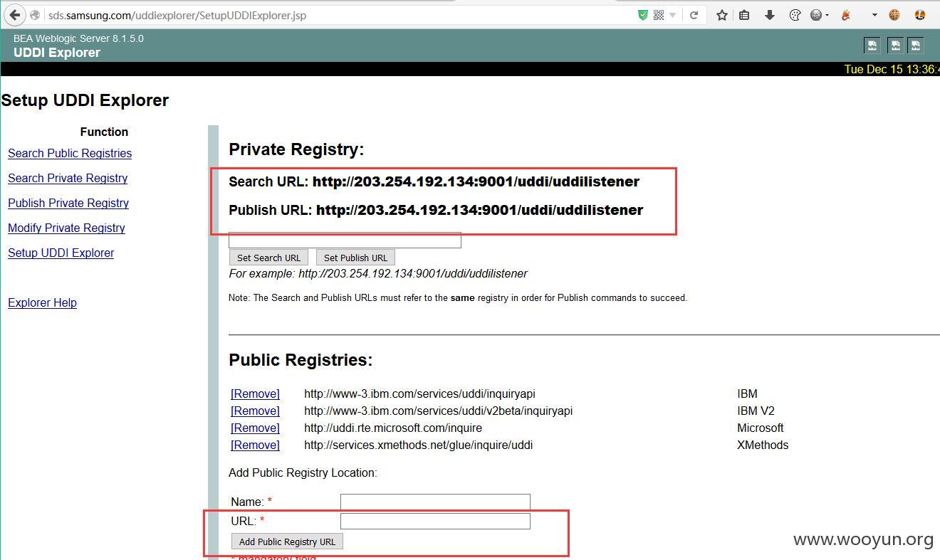Click the Publish URL value text
Image resolution: width=940 pixels, height=560 pixels.
click(479, 210)
